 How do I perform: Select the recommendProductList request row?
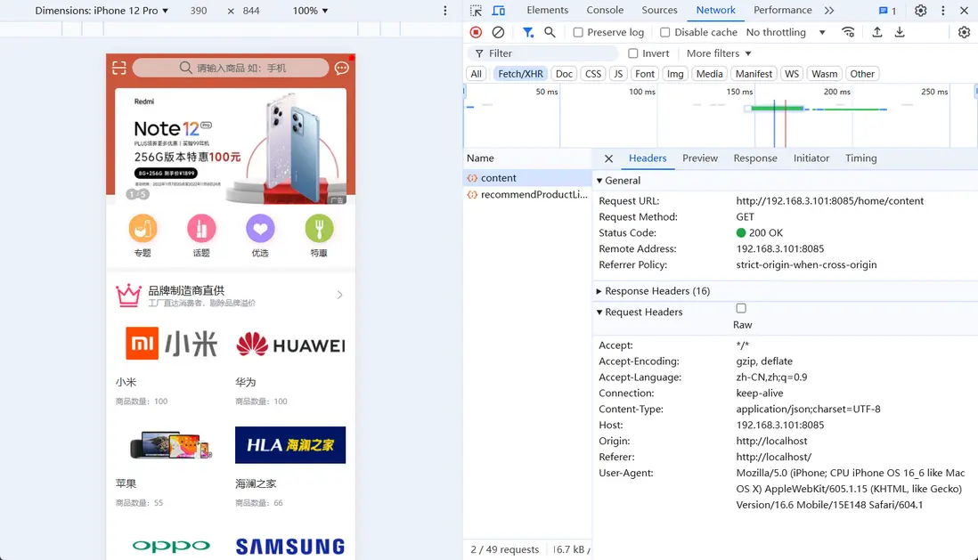(x=527, y=195)
